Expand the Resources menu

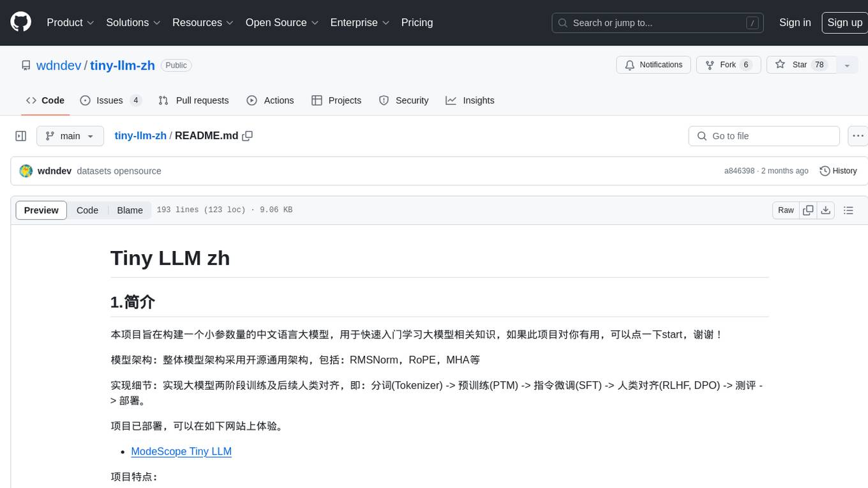(203, 22)
